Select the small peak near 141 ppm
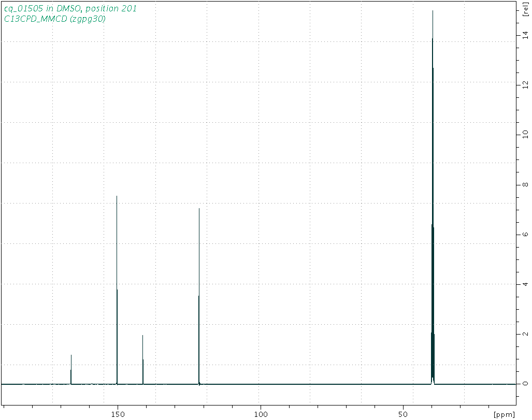This screenshot has height=420, width=532. pos(143,359)
